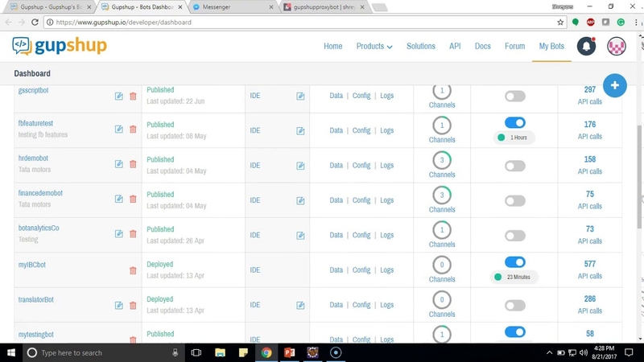Delete the financedemobot bot
The height and width of the screenshot is (362, 644).
coord(133,199)
